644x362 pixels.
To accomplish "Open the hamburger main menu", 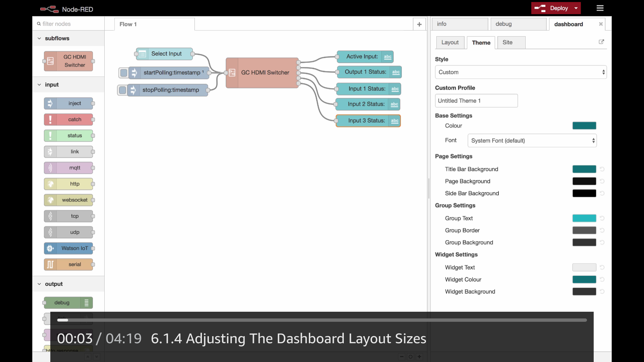I will (600, 8).
